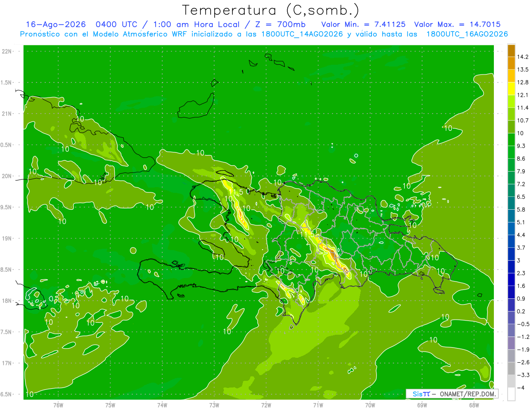Click the 73W longitude axis label
Viewport: 532px width, 411px height.
click(214, 405)
